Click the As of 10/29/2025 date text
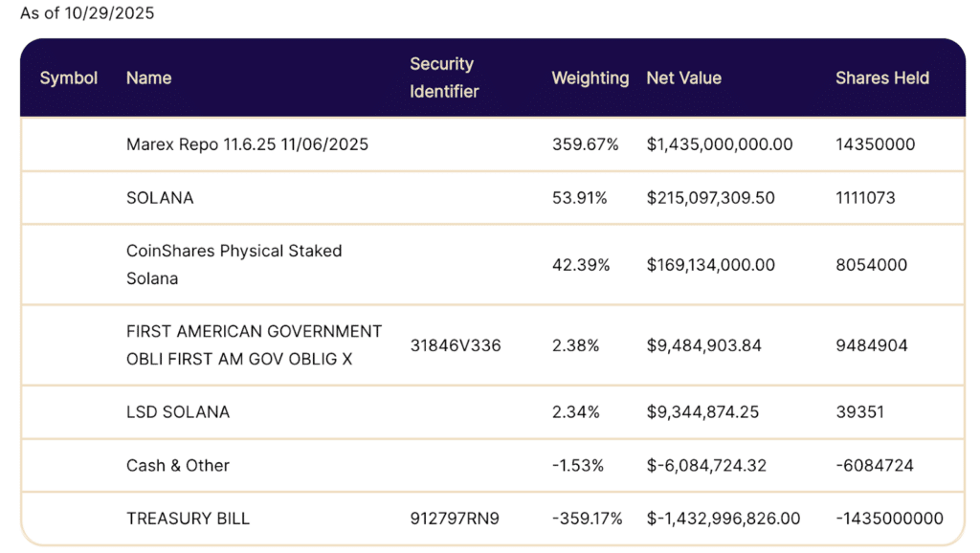The height and width of the screenshot is (553, 980). [87, 13]
